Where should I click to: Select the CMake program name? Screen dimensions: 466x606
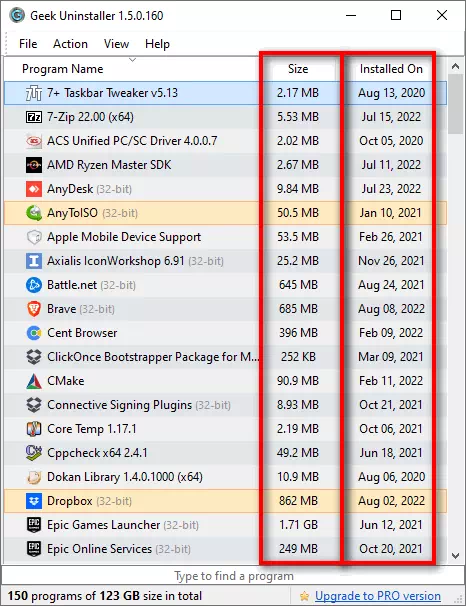(x=66, y=381)
